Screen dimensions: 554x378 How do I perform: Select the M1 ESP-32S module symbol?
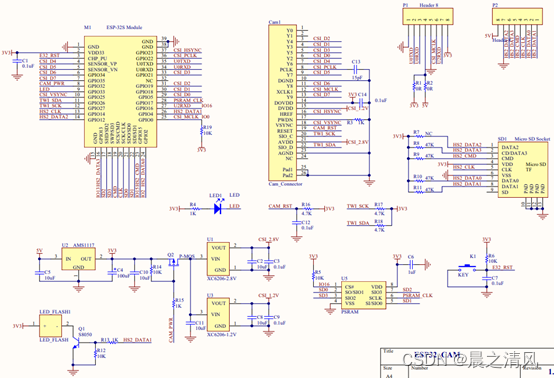click(120, 91)
